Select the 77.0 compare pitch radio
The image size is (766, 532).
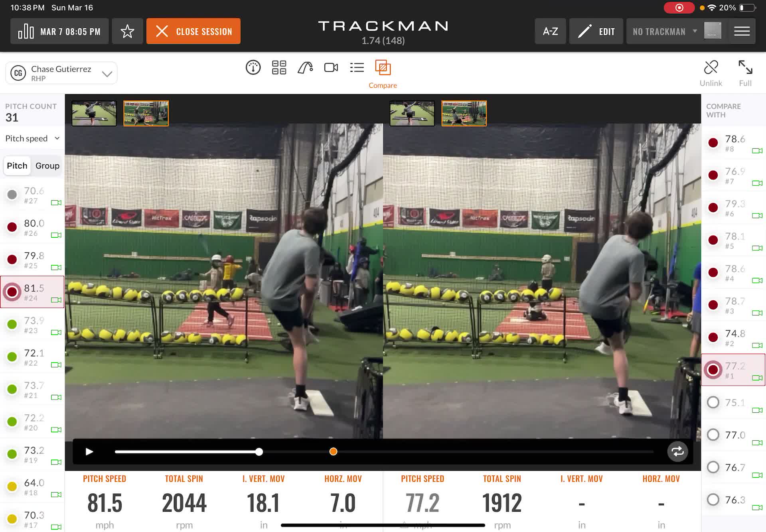713,435
